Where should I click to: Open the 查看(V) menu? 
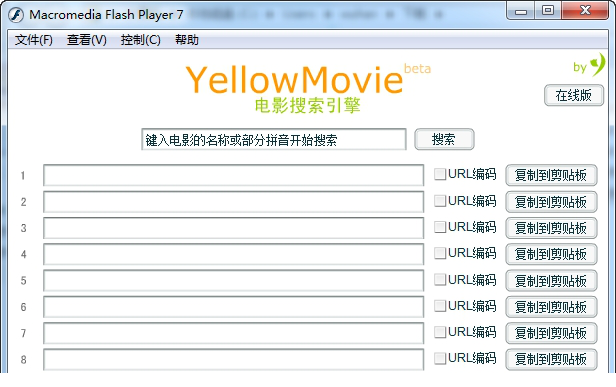click(87, 40)
